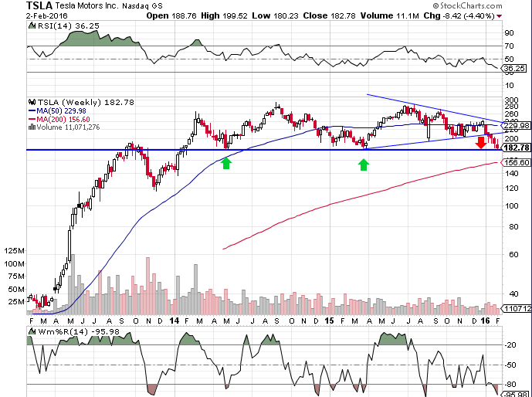Click the second green up arrow near April 2015
This screenshot has width=532, height=397.
pos(363,164)
